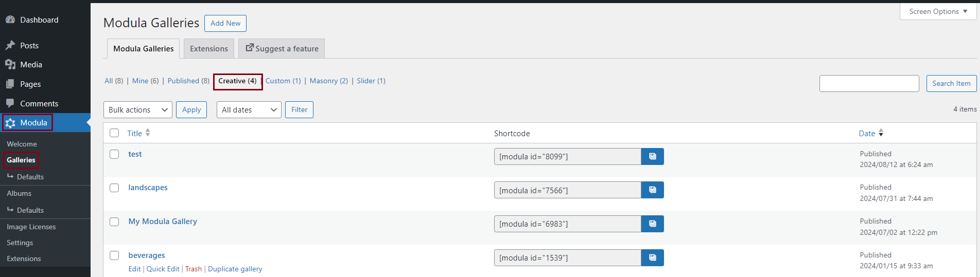Click the Posts pin icon

tap(10, 46)
